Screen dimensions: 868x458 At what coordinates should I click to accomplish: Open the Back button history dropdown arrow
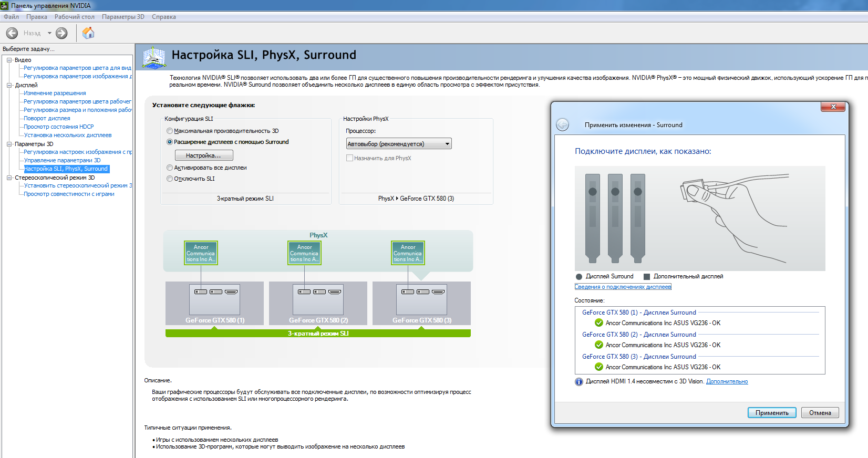(49, 33)
